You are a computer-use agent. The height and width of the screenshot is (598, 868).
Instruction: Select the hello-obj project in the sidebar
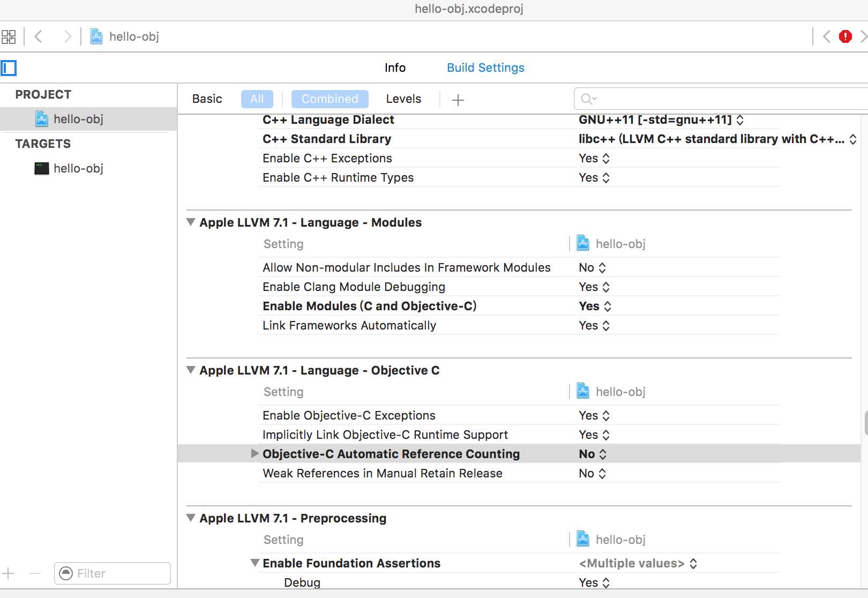point(88,119)
